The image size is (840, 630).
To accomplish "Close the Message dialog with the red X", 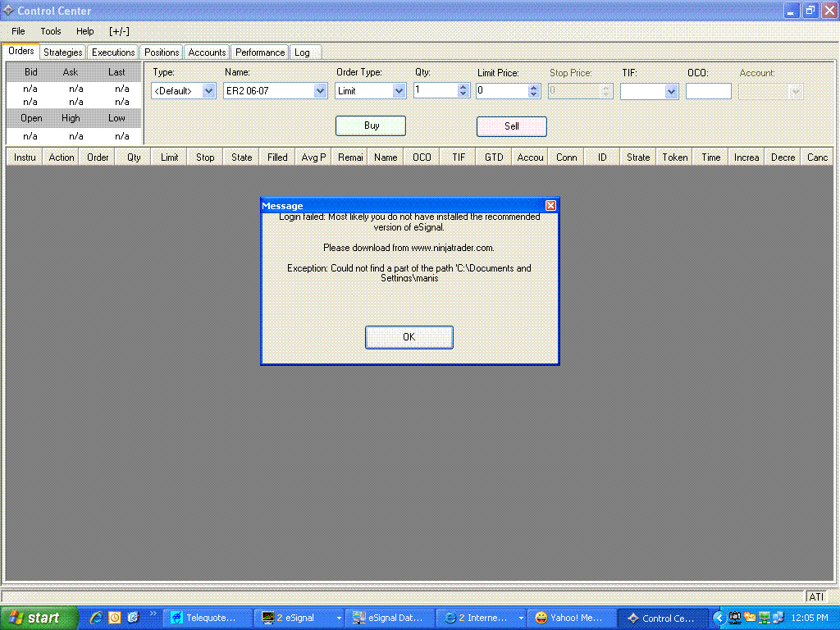I will point(550,206).
